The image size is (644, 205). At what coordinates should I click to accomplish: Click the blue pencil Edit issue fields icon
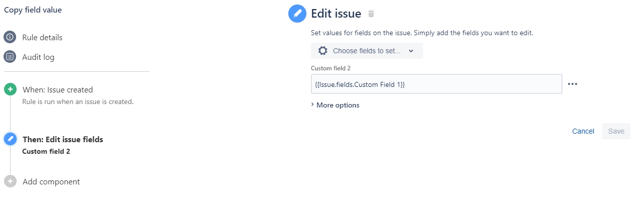[x=10, y=139]
